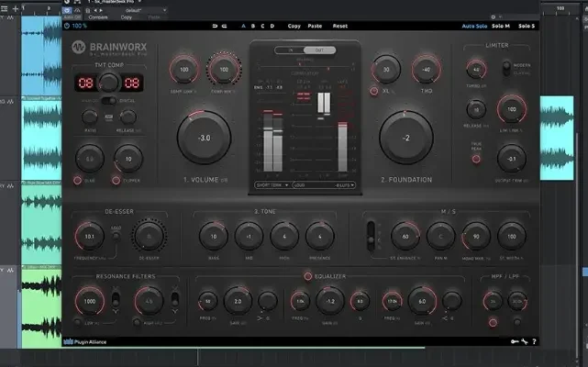Select settings bank D
This screenshot has width=588, height=367.
[274, 26]
